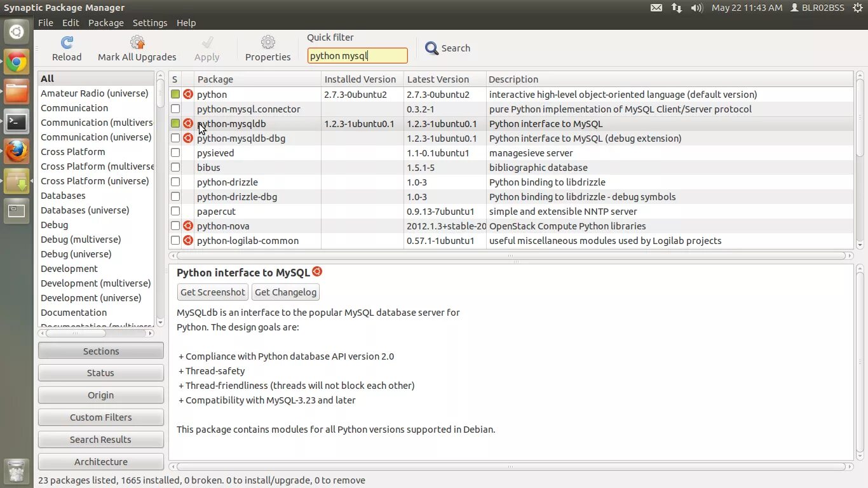Select Cross Platform section
Screen dimensions: 868x488
[73, 152]
